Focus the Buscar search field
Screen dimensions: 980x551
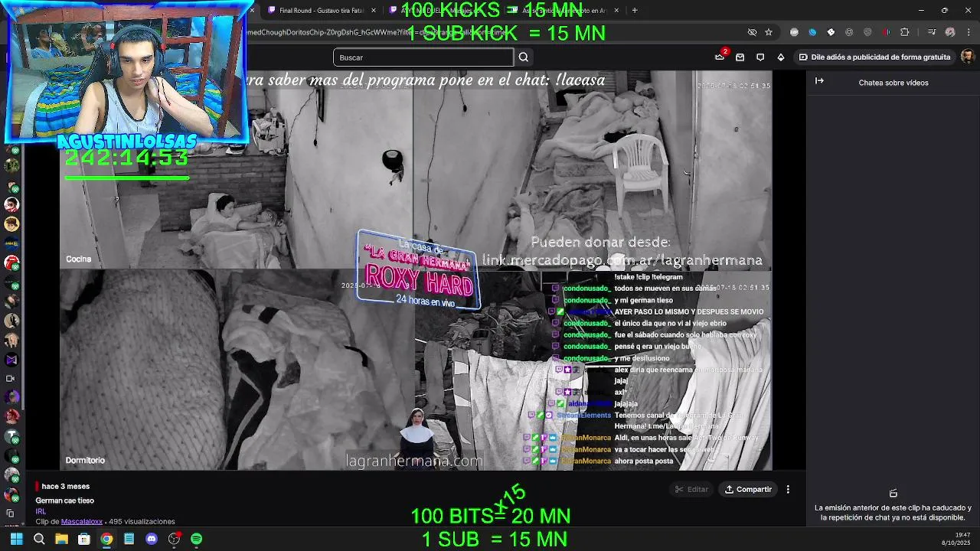(423, 57)
